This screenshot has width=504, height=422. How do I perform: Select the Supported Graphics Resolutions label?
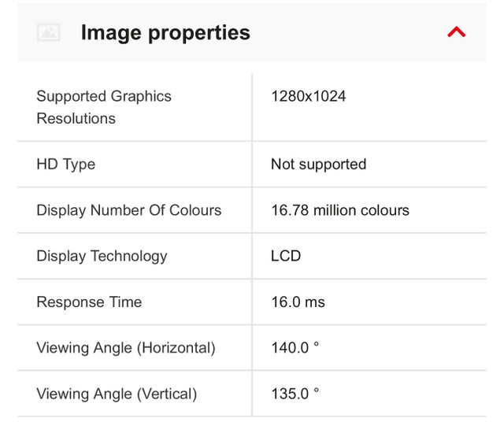point(104,107)
